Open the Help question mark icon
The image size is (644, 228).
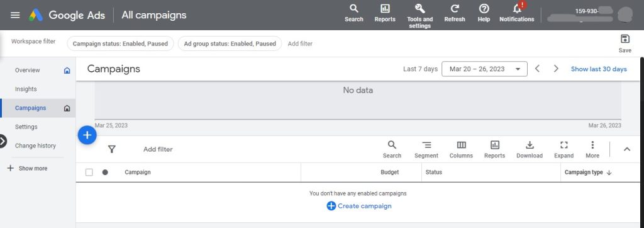point(484,9)
